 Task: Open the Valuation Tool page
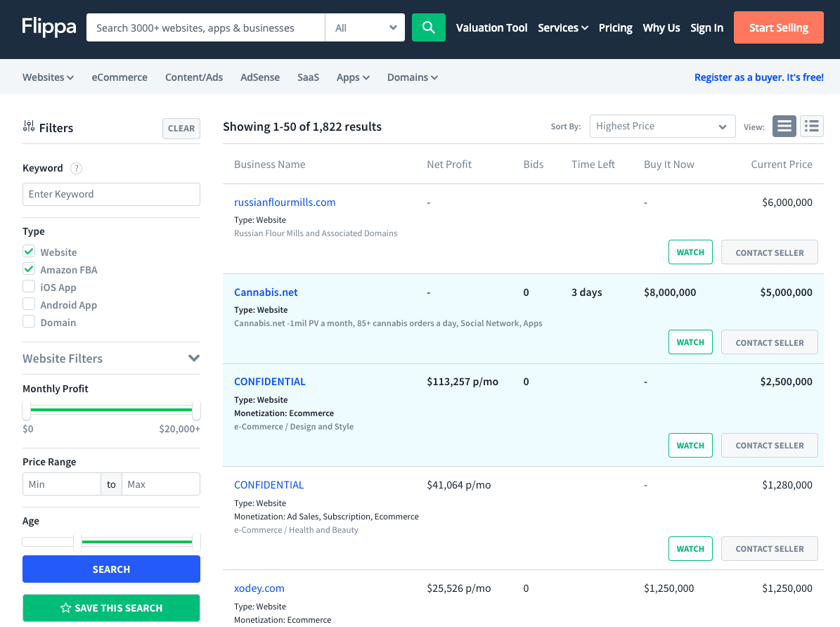click(x=492, y=28)
